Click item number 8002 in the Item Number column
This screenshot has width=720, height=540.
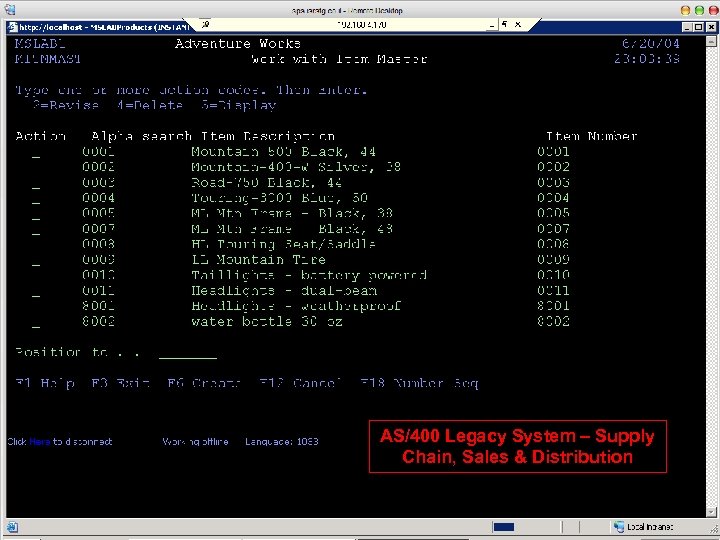[553, 321]
